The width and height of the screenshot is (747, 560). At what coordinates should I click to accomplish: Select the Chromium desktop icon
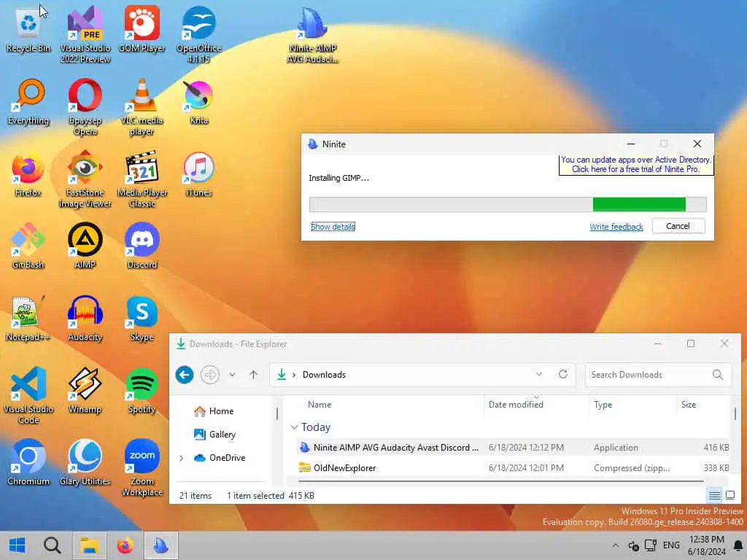28,463
